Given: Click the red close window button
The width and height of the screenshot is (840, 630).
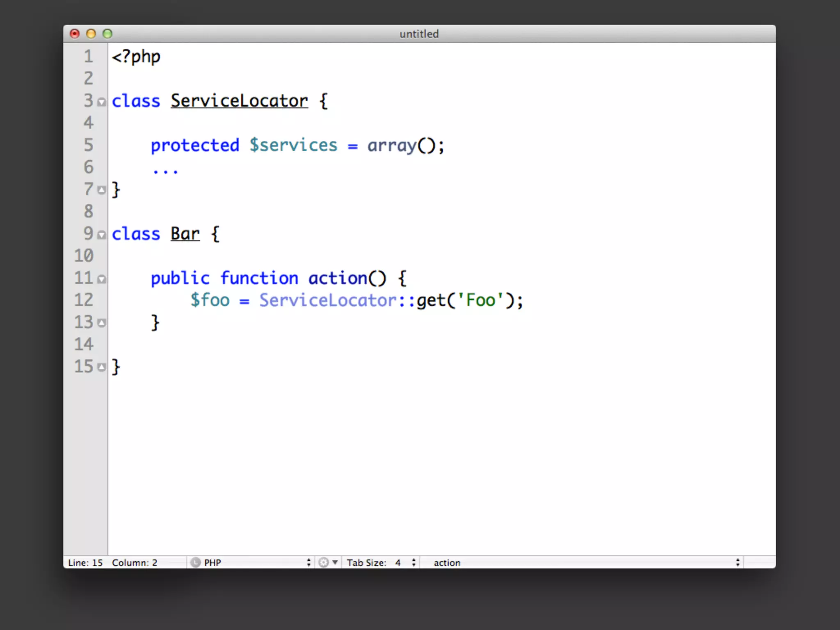Looking at the screenshot, I should click(x=75, y=34).
